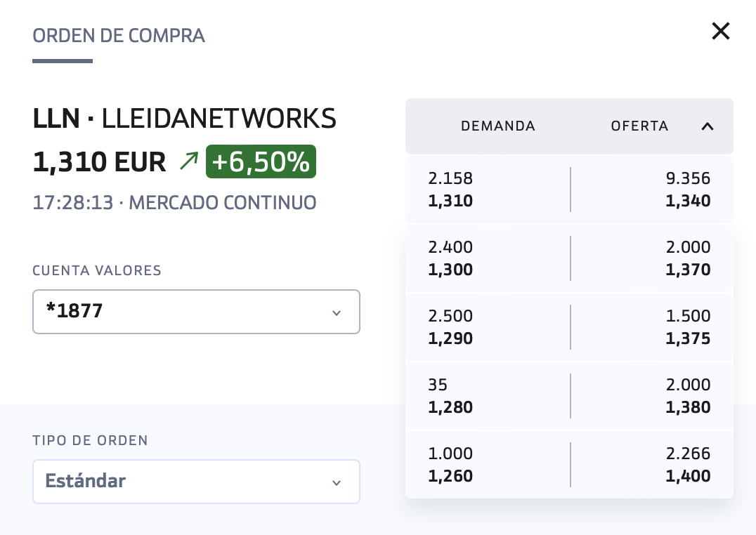756x535 pixels.
Task: Click the LLN · LLEIDANETWORKS stock title
Action: pos(184,119)
